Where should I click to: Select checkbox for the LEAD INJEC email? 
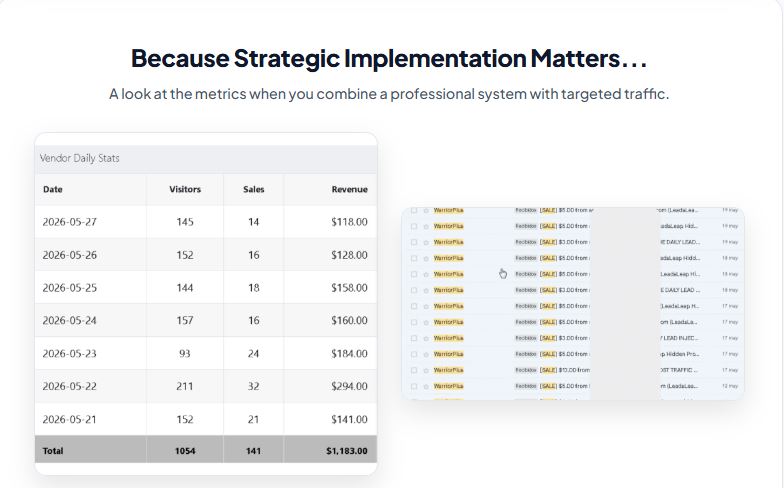pos(414,338)
